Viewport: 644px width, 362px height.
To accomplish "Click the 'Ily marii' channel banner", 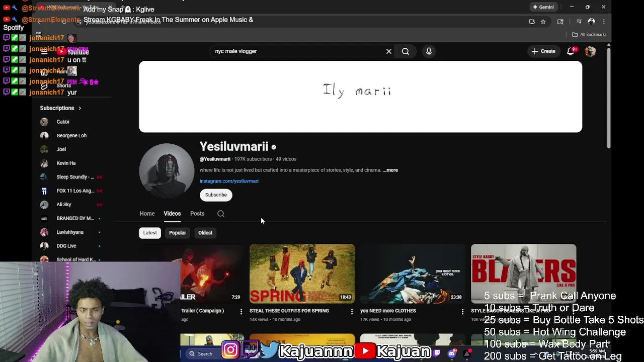I will (360, 97).
